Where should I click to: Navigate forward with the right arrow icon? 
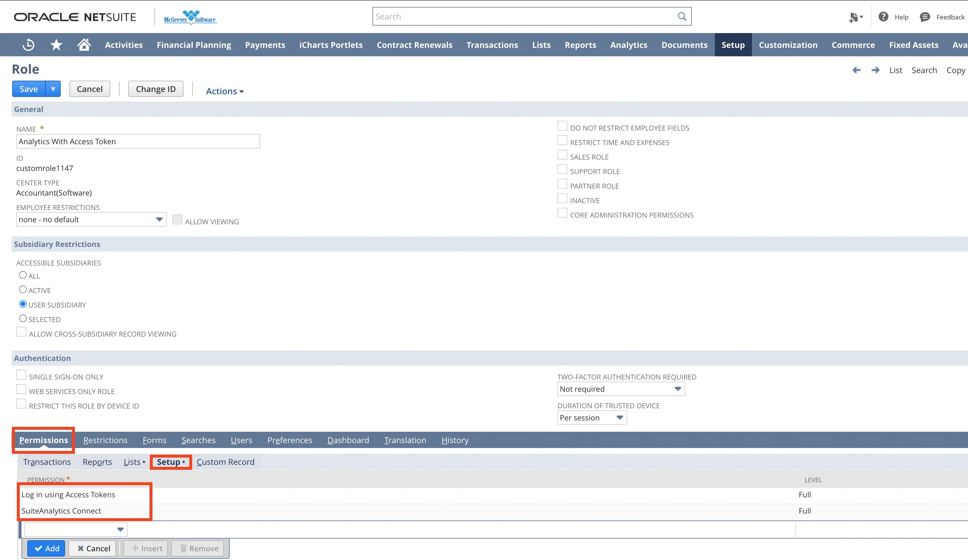coord(875,70)
